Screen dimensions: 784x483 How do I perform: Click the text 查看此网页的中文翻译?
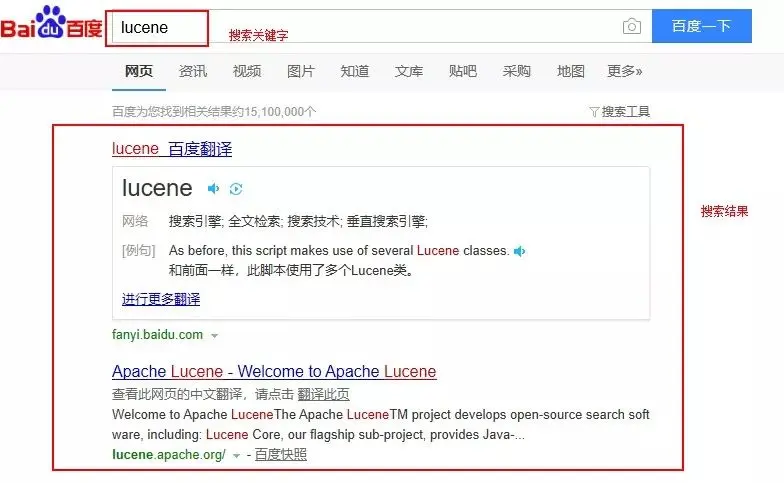click(x=177, y=394)
